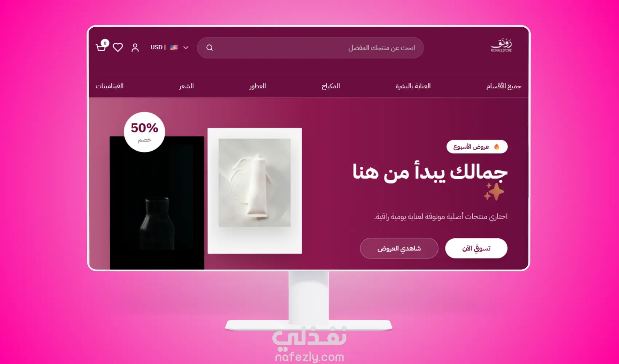Open الفيتامينات category
The image size is (619, 364).
pyautogui.click(x=110, y=86)
